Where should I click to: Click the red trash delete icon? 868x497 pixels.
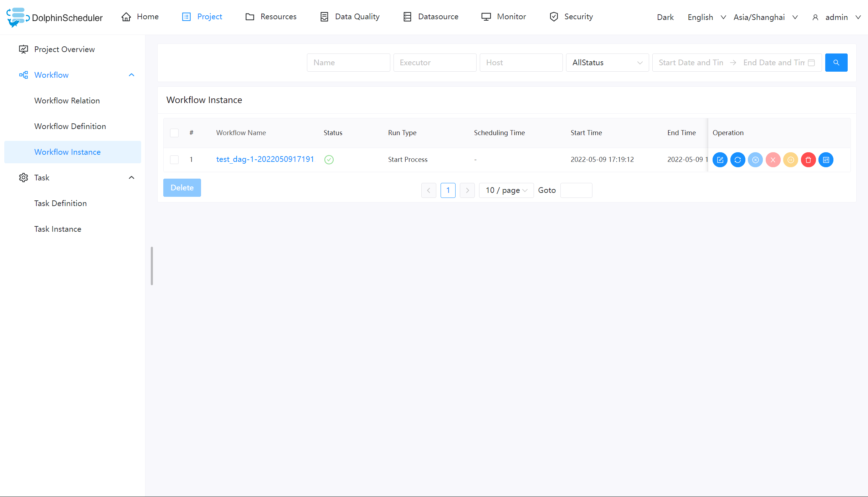(x=808, y=160)
